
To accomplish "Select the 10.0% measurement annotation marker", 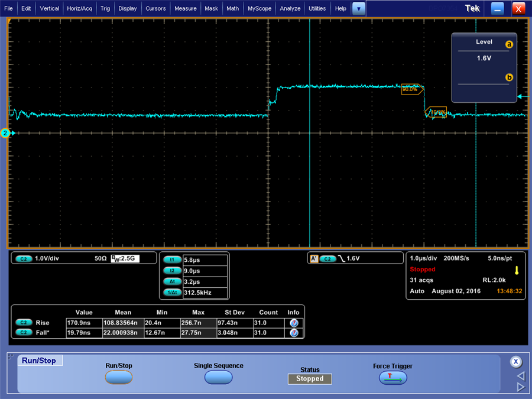I will (x=436, y=112).
